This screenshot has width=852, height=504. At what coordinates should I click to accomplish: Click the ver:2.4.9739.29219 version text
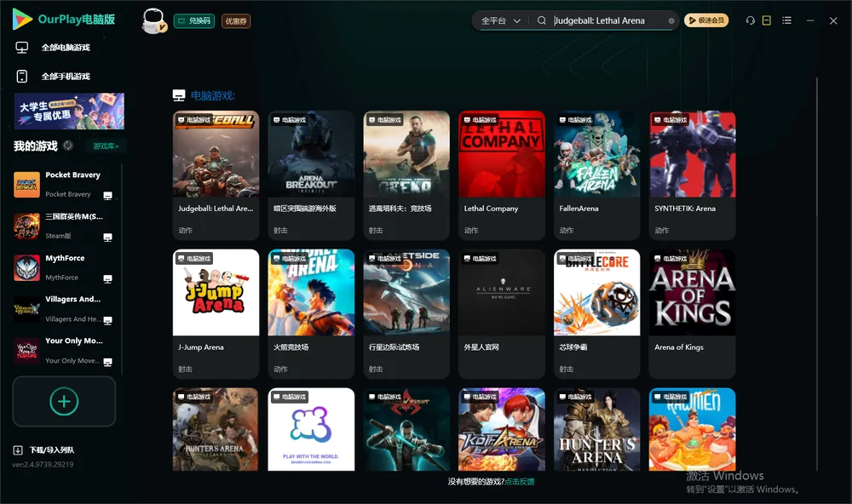43,465
